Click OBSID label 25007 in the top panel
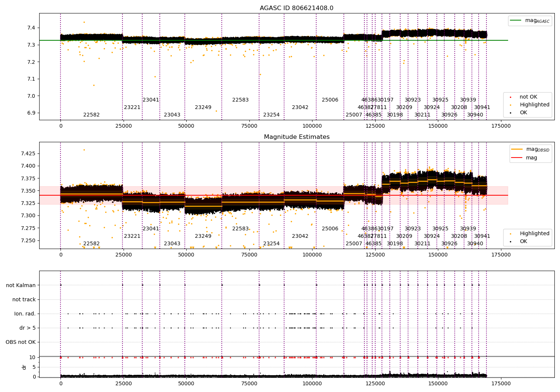Image resolution: width=560 pixels, height=392 pixels. [x=354, y=115]
